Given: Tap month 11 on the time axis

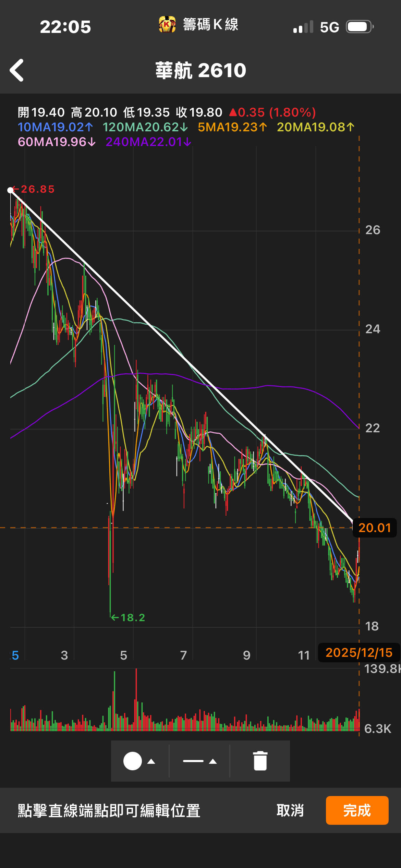Looking at the screenshot, I should point(304,655).
